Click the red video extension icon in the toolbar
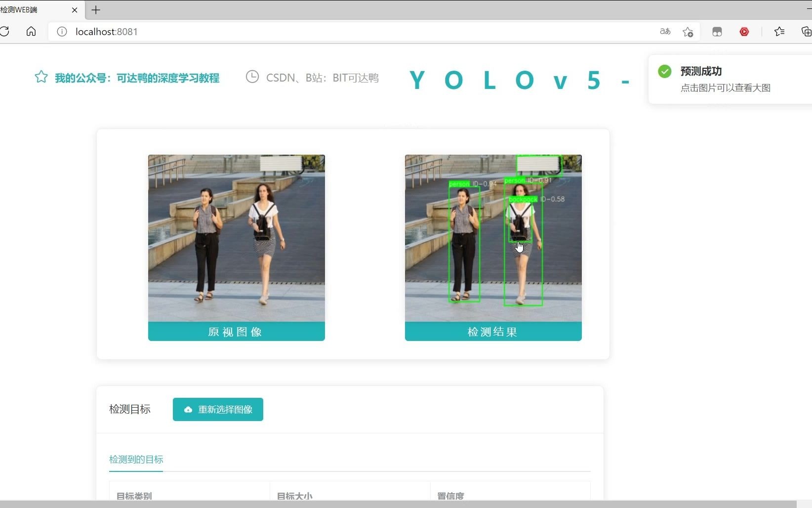Screen dimensions: 812x508 [744, 31]
